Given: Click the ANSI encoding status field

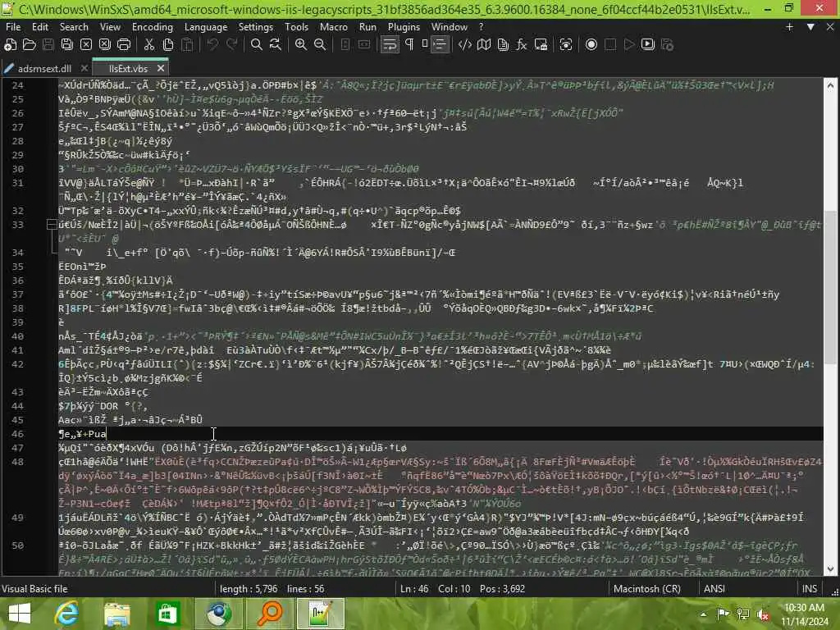Looking at the screenshot, I should (714, 589).
